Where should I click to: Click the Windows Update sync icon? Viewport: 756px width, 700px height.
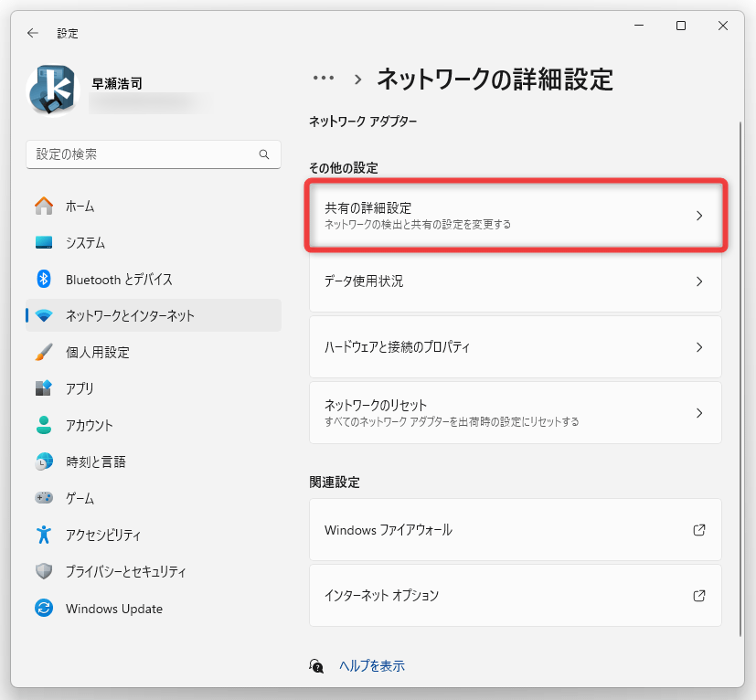pos(44,608)
